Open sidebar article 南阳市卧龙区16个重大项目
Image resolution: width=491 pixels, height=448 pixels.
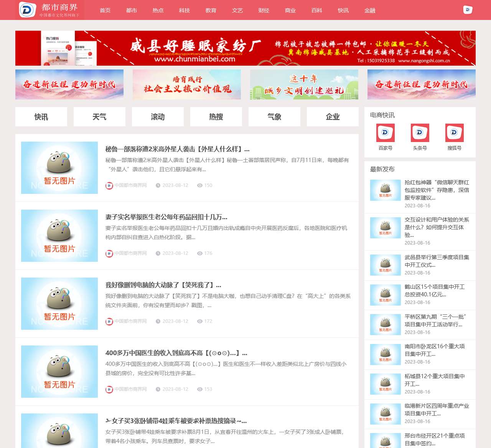[435, 350]
